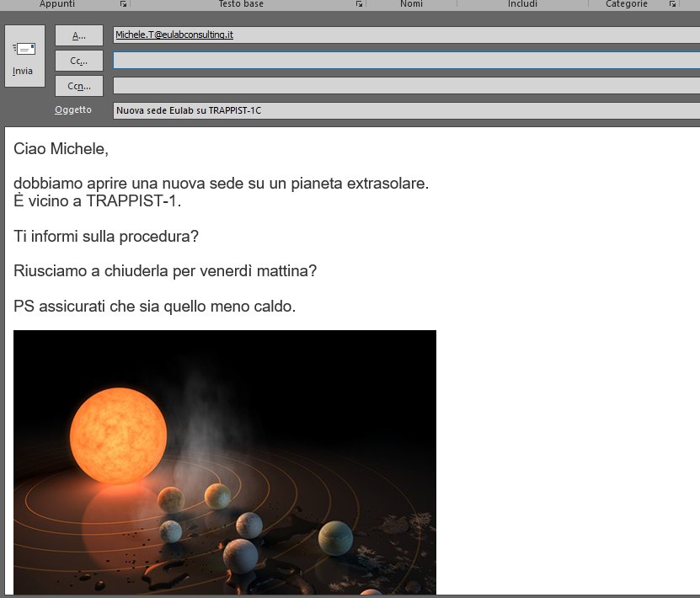Open the Ccn... blind copy picker
Image resolution: width=700 pixels, height=598 pixels.
pos(78,85)
